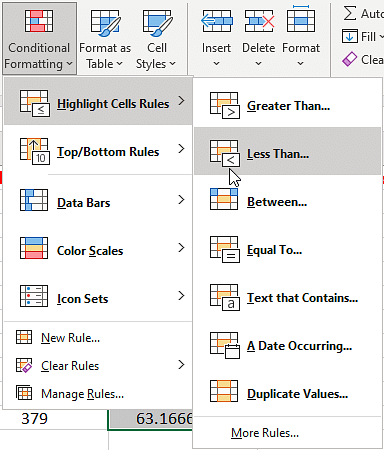Image resolution: width=384 pixels, height=450 pixels.
Task: Click the Highlight Cells Rules icon
Action: point(35,103)
